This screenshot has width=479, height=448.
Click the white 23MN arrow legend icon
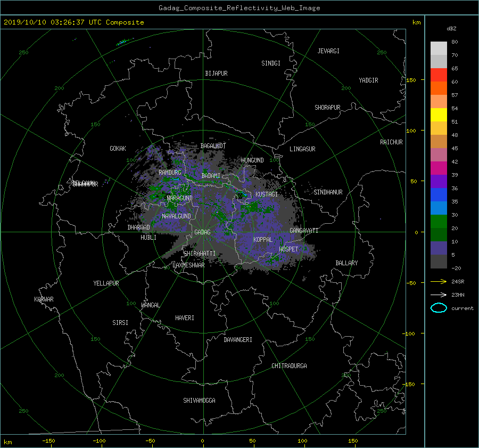tap(439, 295)
